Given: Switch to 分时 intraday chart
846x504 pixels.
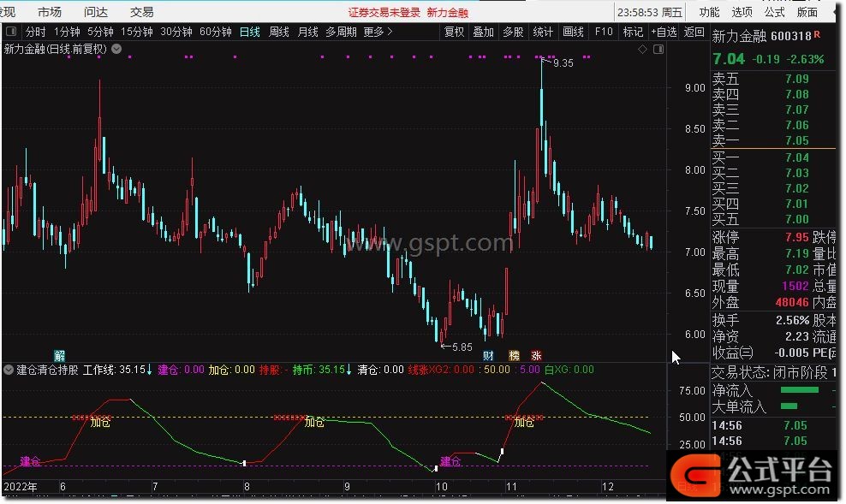Looking at the screenshot, I should [36, 32].
